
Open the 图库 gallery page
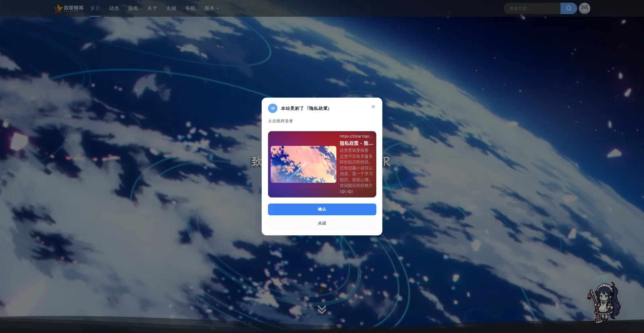[x=133, y=8]
